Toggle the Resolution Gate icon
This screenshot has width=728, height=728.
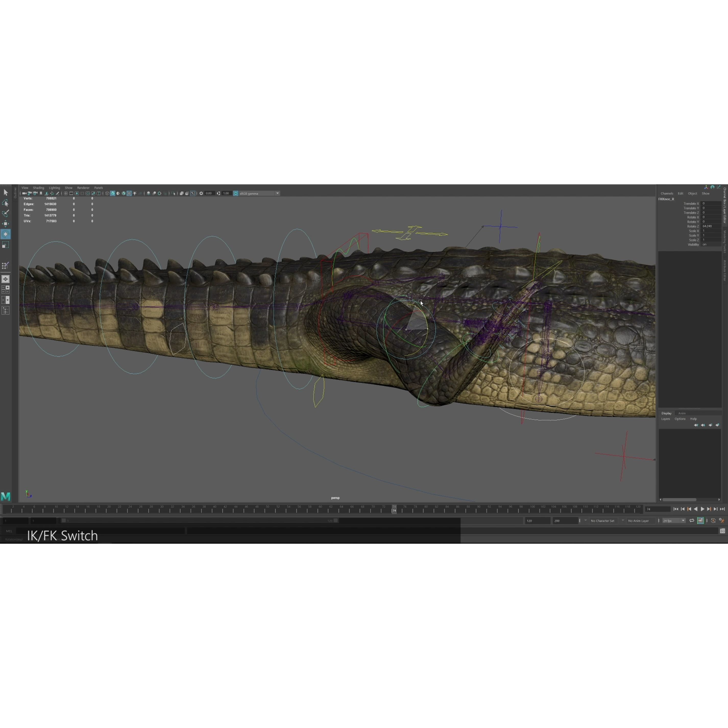(77, 193)
